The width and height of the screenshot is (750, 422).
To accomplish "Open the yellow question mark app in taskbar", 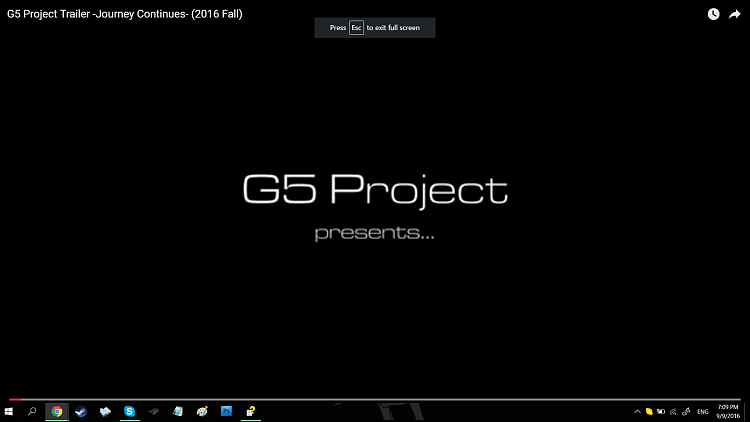I will click(251, 411).
